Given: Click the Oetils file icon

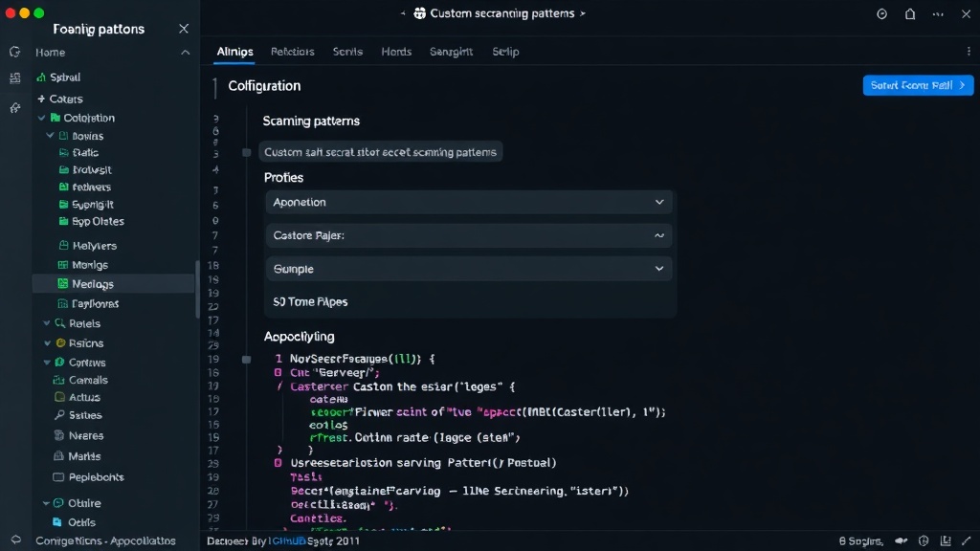Looking at the screenshot, I should (x=57, y=521).
